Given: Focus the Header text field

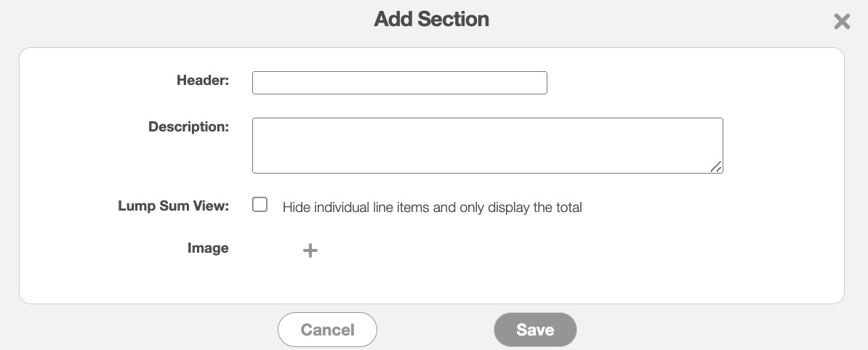Looking at the screenshot, I should click(x=399, y=83).
